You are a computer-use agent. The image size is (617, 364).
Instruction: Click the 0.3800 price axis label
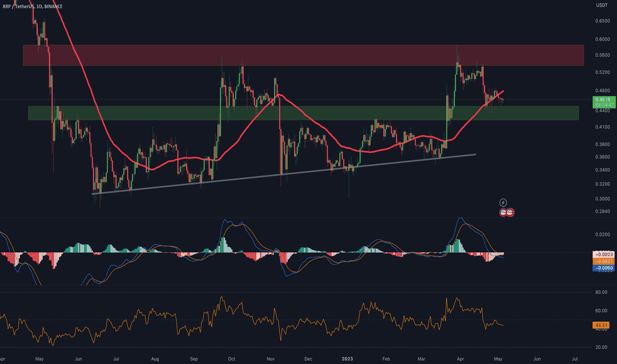(x=602, y=144)
